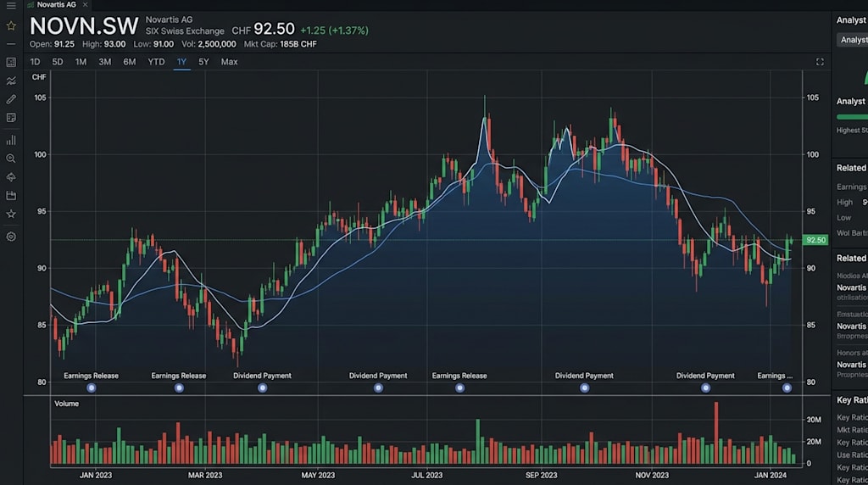Click the Key Ratios panel heading
Image resolution: width=868 pixels, height=485 pixels.
pyautogui.click(x=852, y=400)
